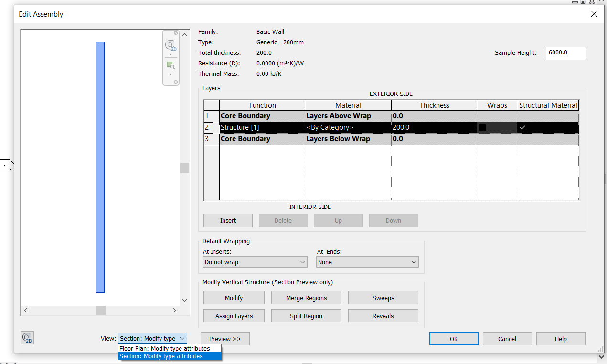607x364 pixels.
Task: Click the 2D navigation wheel icon at bottom-left
Action: tap(27, 337)
